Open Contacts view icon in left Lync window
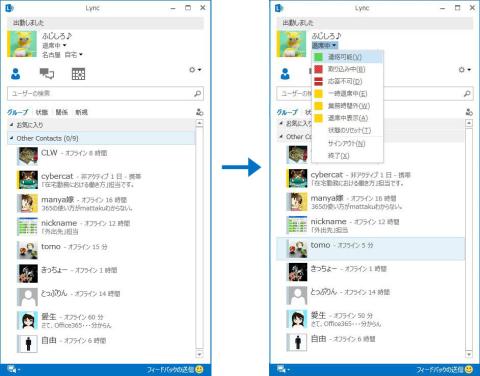 pyautogui.click(x=15, y=74)
